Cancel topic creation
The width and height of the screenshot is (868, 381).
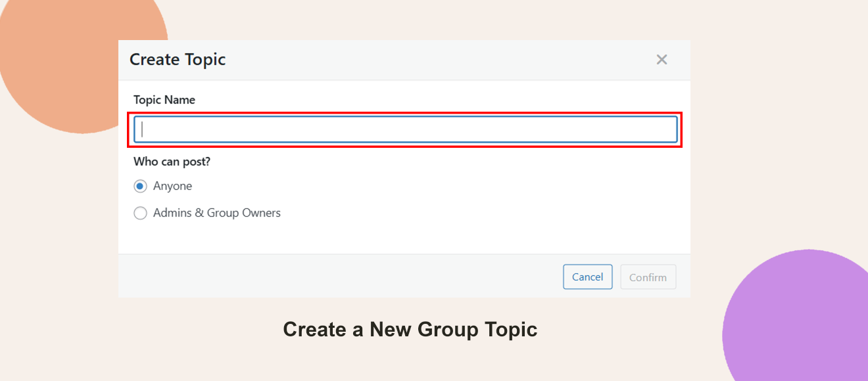(x=588, y=277)
